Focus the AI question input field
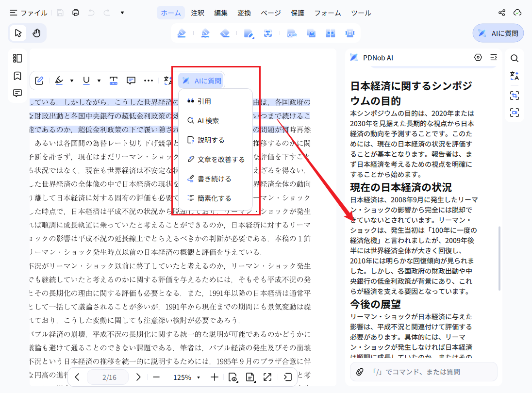This screenshot has width=532, height=393. click(x=424, y=372)
